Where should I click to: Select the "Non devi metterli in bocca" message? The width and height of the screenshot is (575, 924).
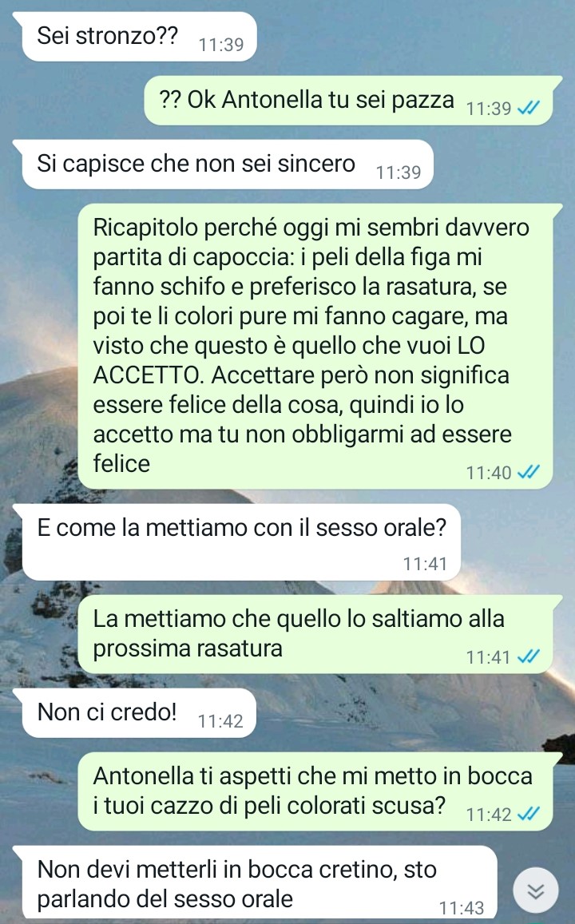tap(260, 882)
